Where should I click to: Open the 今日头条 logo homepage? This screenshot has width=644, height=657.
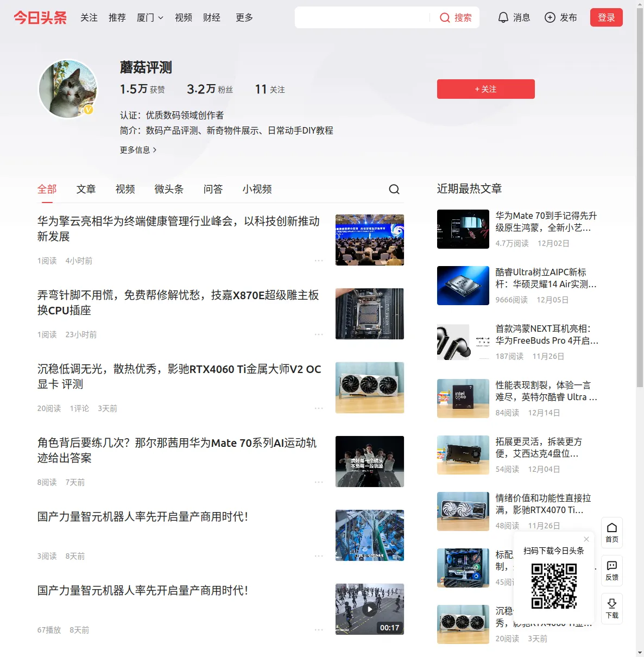[x=40, y=17]
